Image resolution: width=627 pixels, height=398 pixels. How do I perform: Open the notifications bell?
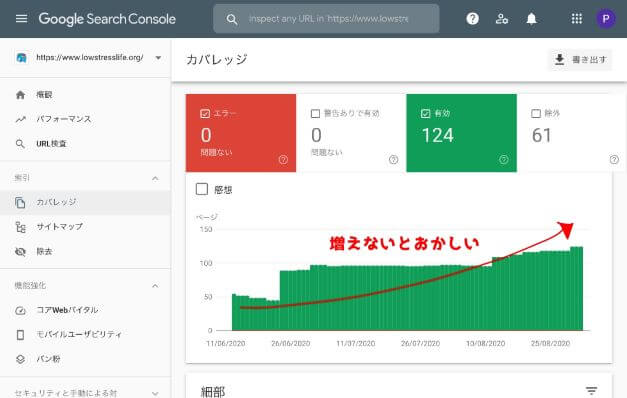(531, 18)
